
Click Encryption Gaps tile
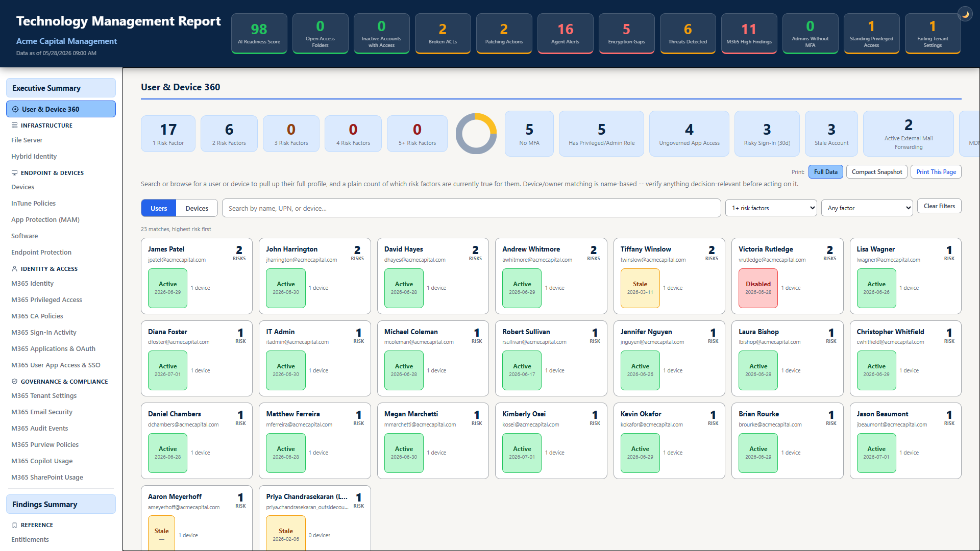point(626,33)
